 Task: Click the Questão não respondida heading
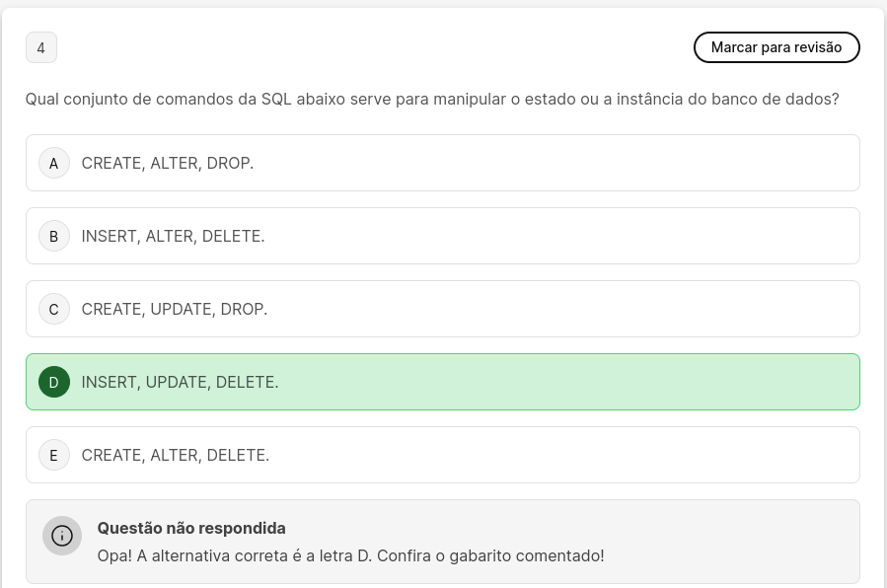[191, 528]
